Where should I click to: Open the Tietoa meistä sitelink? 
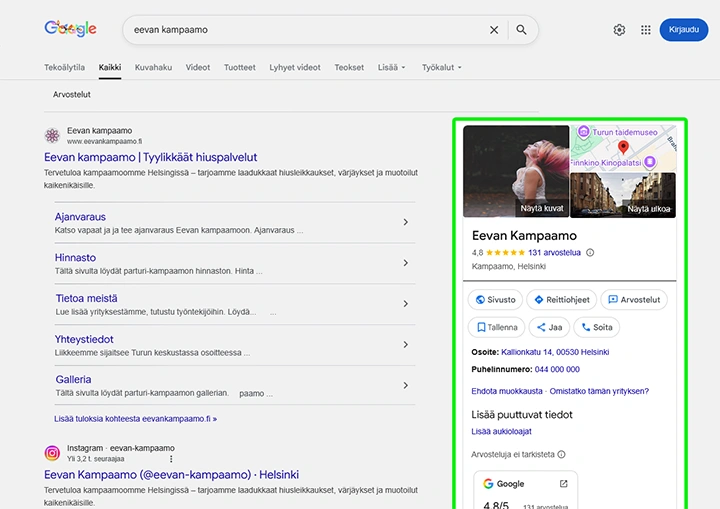click(x=86, y=299)
